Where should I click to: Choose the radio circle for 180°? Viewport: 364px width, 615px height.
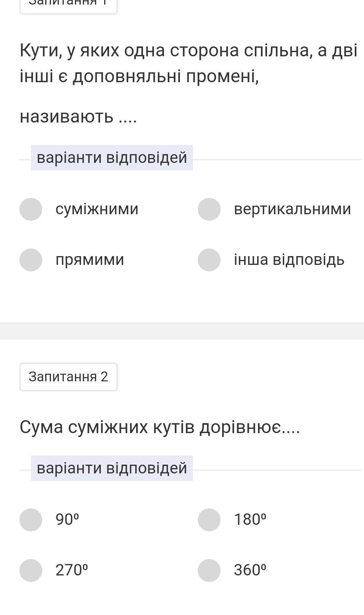209,520
